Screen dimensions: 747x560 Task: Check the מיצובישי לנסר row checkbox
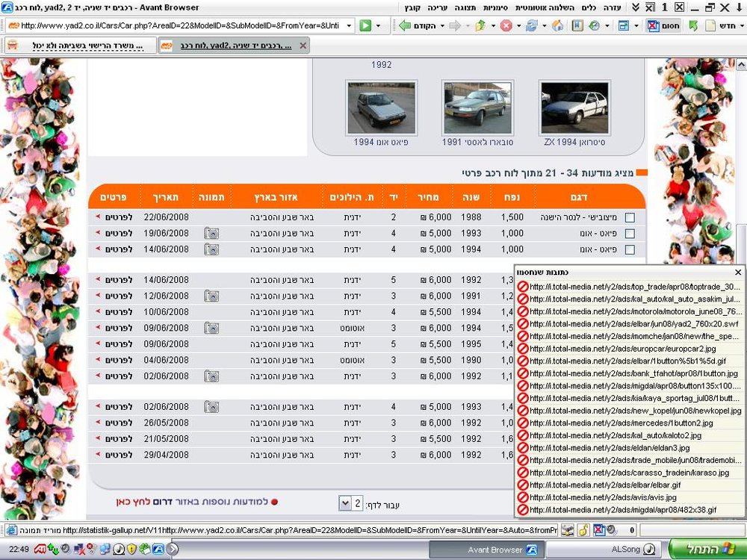coord(630,217)
